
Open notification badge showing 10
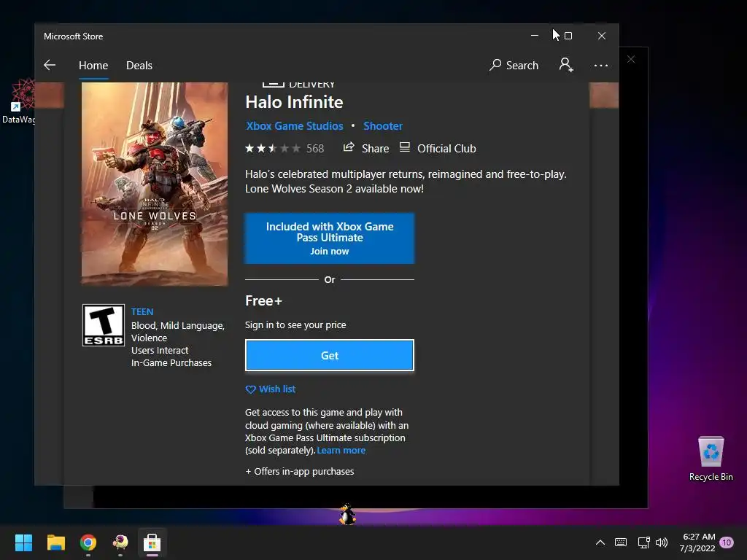[727, 542]
